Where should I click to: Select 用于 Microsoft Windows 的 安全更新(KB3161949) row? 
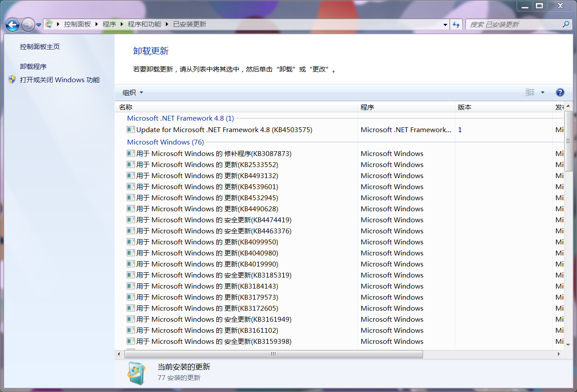point(340,319)
